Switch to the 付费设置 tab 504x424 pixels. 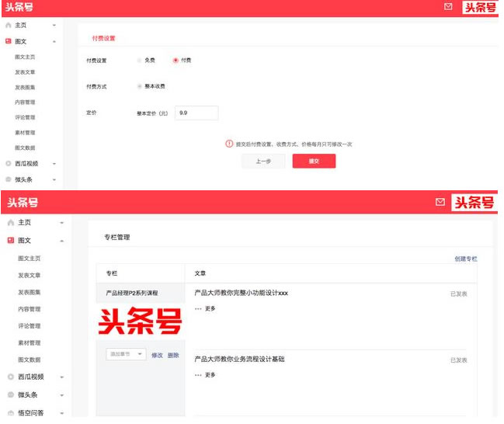pos(103,38)
